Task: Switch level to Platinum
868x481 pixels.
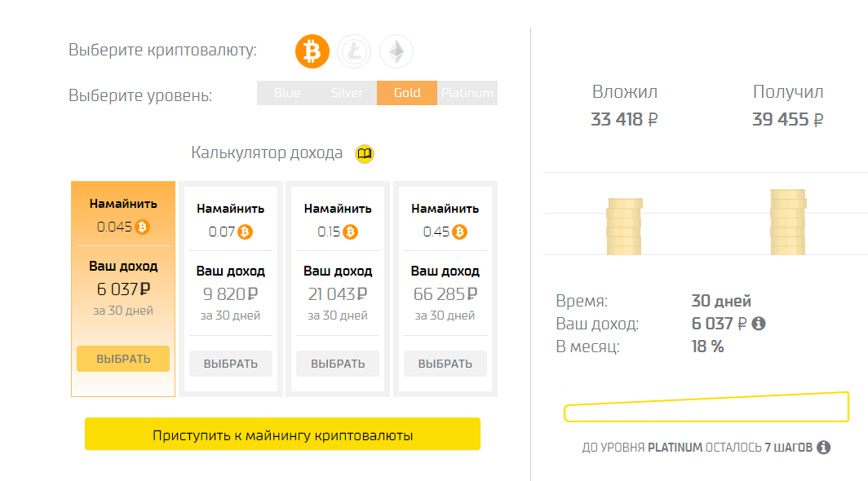Action: (467, 93)
